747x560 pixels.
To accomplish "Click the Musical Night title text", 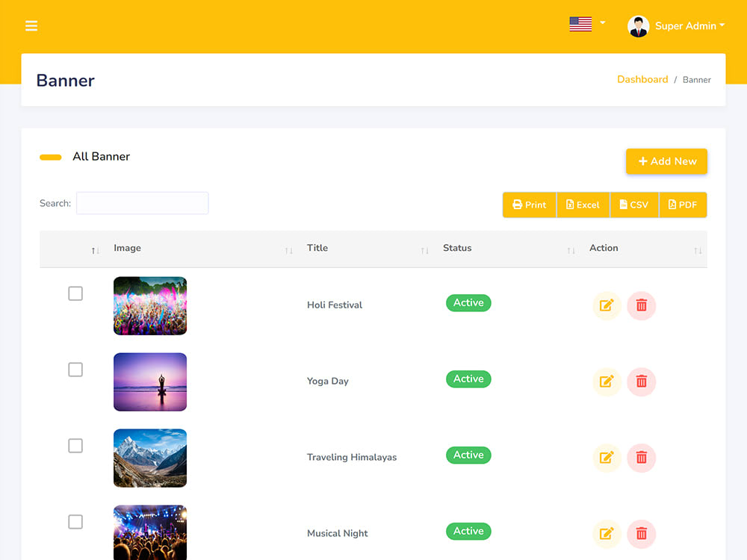I will tap(338, 533).
